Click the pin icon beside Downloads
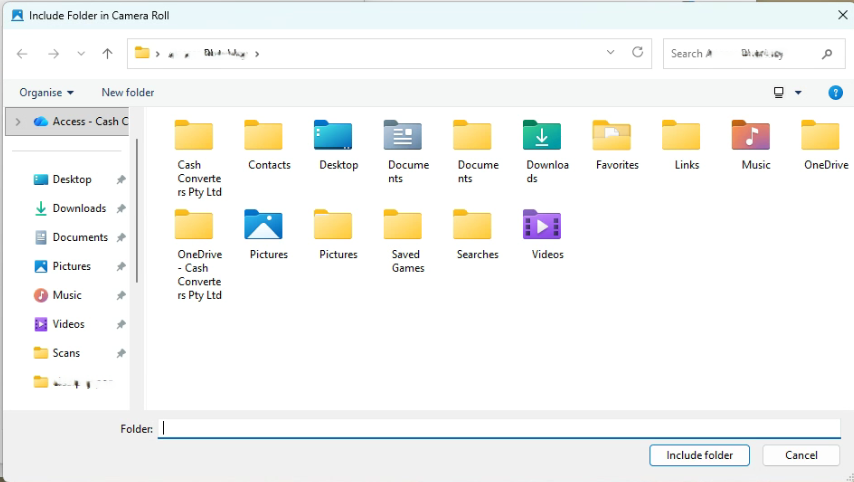 pyautogui.click(x=121, y=208)
